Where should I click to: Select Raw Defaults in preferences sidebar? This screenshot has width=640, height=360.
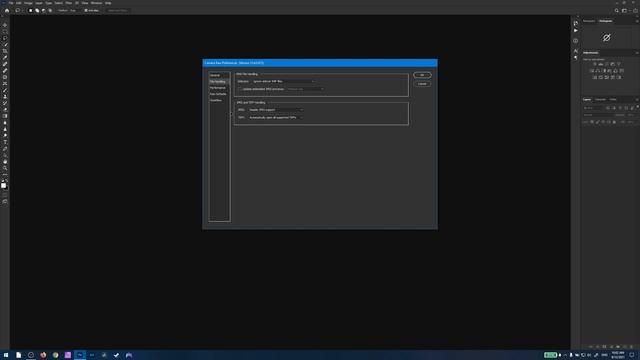pos(219,94)
